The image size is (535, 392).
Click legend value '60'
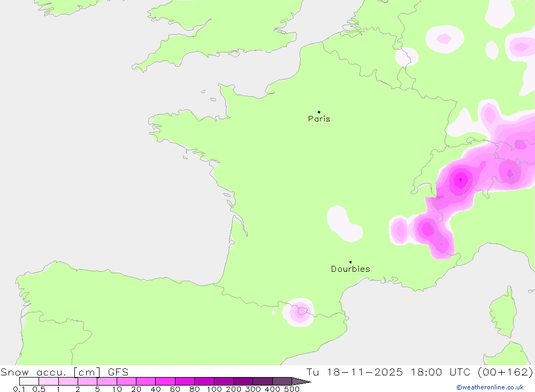tap(175, 389)
